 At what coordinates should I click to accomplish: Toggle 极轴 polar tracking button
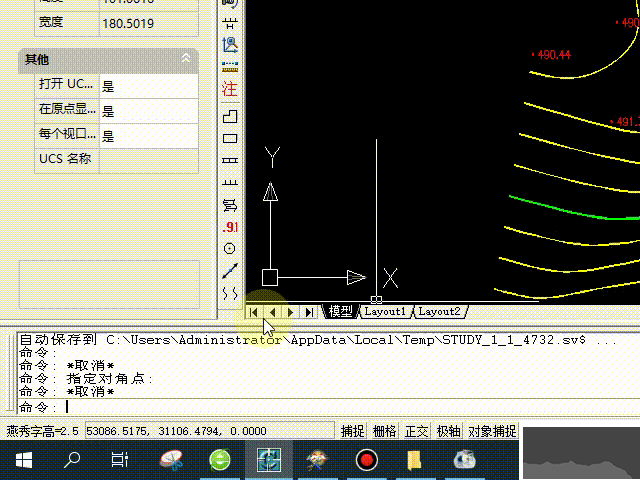pos(448,431)
